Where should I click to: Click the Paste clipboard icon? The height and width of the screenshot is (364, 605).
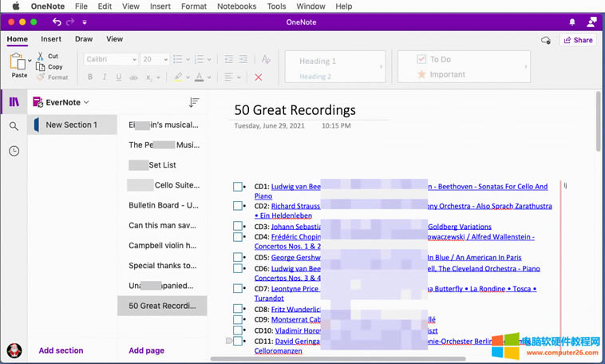pyautogui.click(x=18, y=62)
